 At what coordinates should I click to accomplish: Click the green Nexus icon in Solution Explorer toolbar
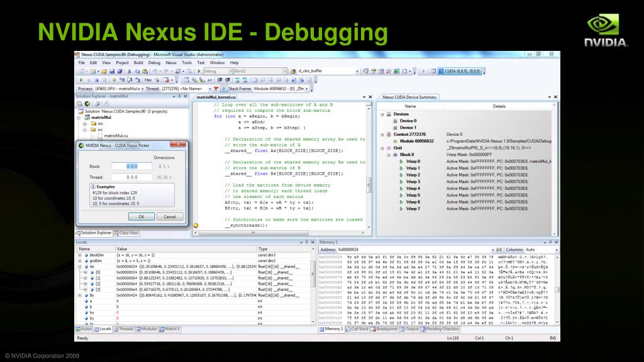click(87, 104)
